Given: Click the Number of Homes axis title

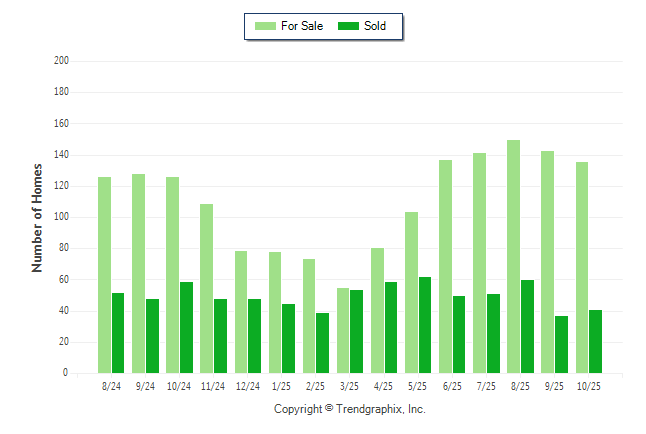Looking at the screenshot, I should pos(38,217).
